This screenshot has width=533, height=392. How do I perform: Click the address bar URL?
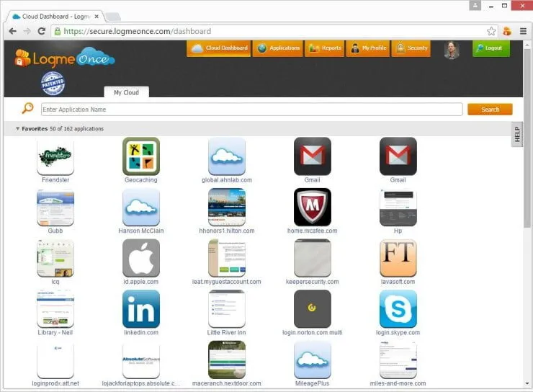tap(138, 31)
